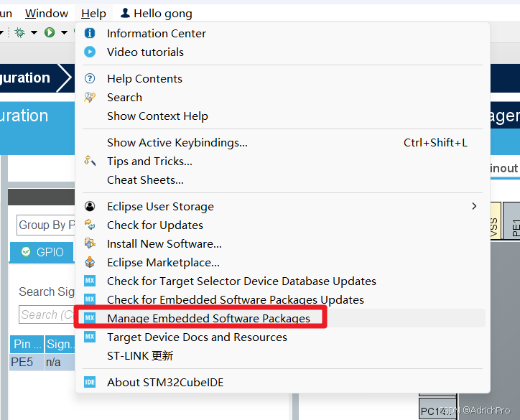Screen dimensions: 520x420
Task: Click the Install New Software icon
Action: [90, 243]
